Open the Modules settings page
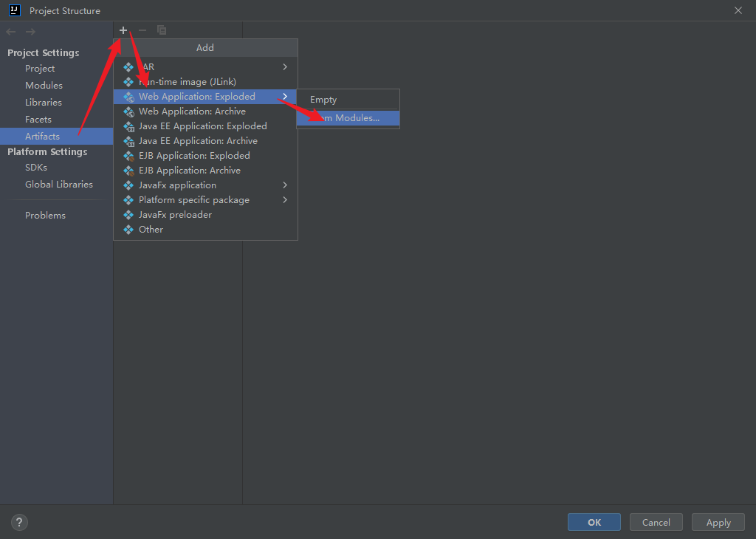Viewport: 756px width, 539px height. pyautogui.click(x=56, y=86)
